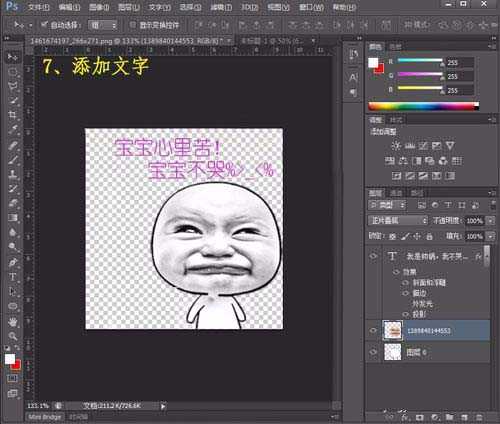Click the Color panel foreground swatch

point(373,63)
